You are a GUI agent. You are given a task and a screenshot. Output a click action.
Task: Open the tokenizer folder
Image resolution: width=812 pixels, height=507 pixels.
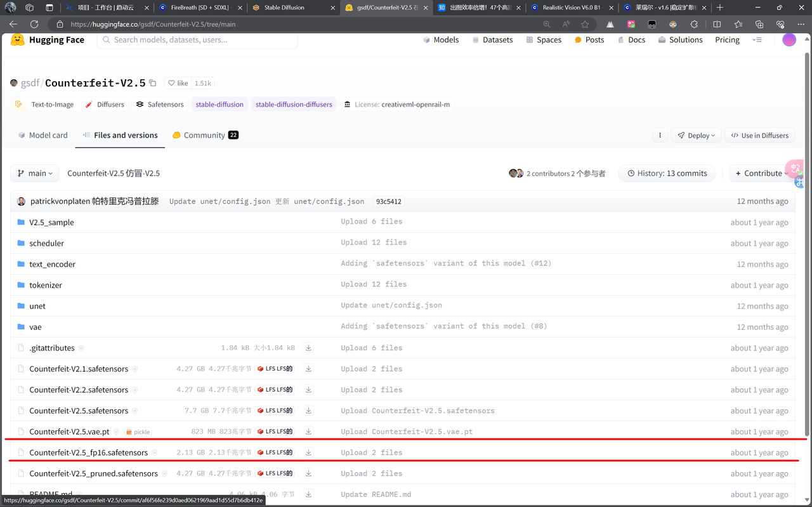46,285
